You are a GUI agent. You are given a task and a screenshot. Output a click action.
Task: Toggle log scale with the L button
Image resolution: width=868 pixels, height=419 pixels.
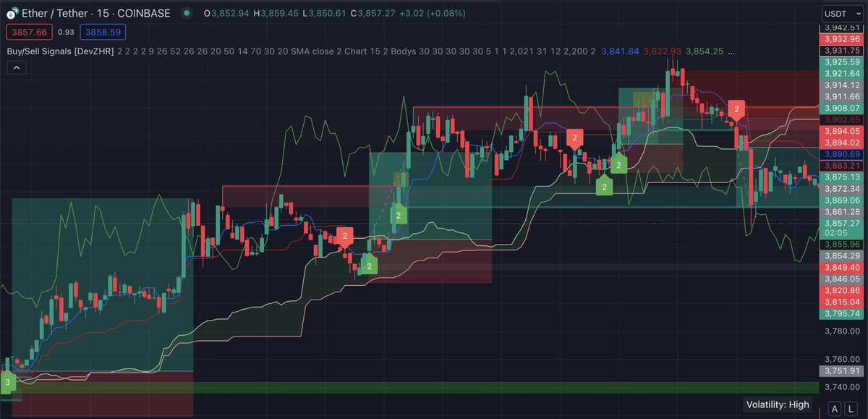[851, 408]
